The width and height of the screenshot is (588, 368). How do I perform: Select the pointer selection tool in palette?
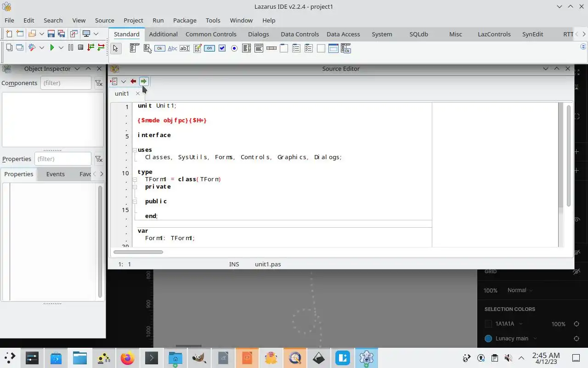pyautogui.click(x=116, y=48)
